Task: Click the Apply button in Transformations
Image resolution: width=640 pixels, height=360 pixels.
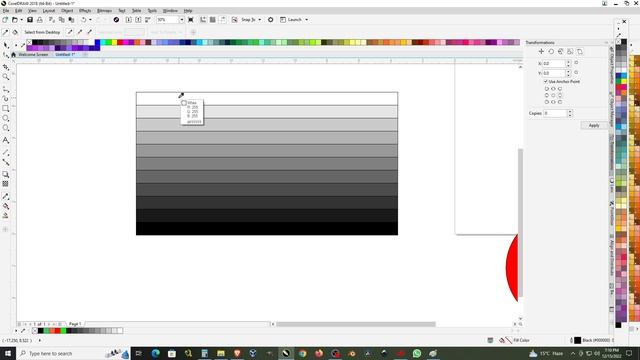Action: [594, 125]
